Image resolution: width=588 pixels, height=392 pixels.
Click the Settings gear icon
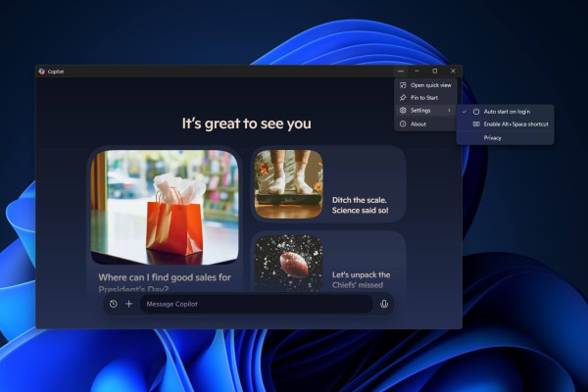pos(403,111)
